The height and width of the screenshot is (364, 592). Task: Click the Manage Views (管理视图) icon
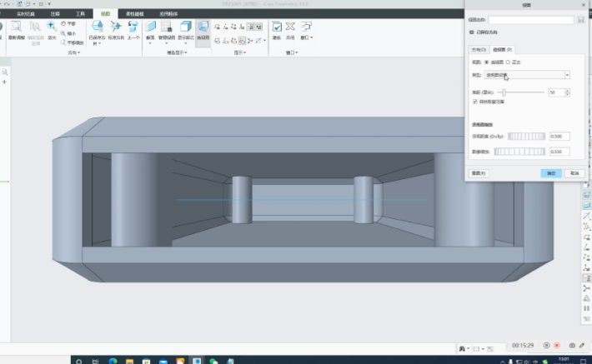(166, 27)
